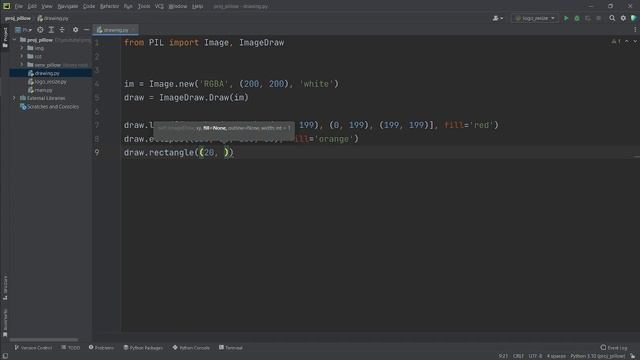
Task: Open the code with me user menu
Action: pos(498,18)
